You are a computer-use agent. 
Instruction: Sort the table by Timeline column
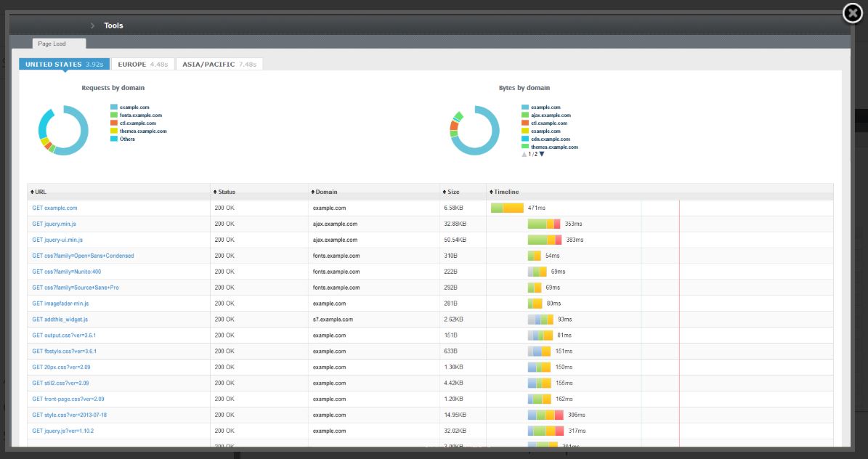point(504,192)
